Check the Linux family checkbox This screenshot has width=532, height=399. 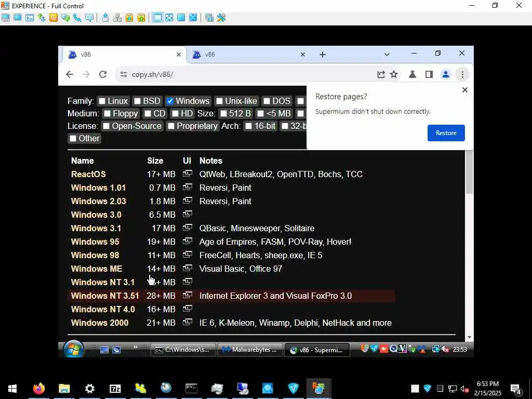tap(102, 101)
